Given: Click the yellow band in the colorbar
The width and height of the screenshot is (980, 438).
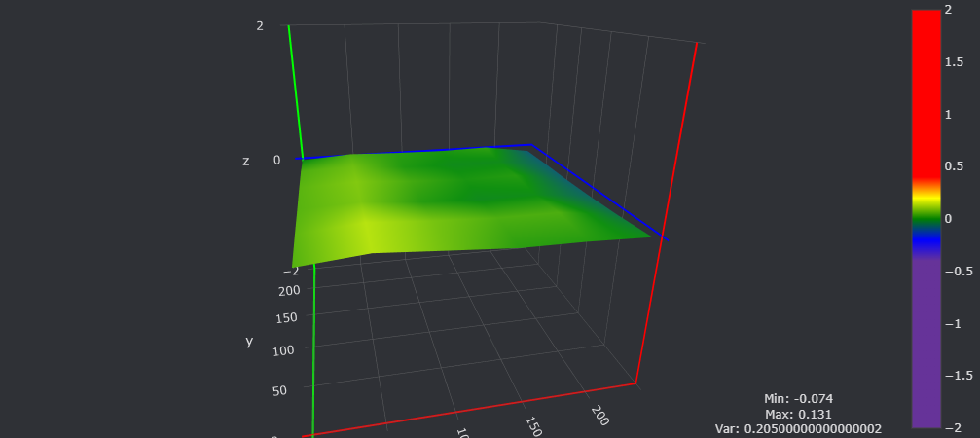Looking at the screenshot, I should coord(926,198).
